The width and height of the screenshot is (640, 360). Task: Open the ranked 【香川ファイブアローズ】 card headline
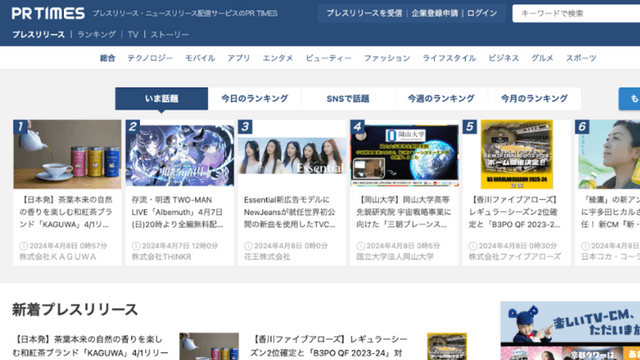coord(515,212)
